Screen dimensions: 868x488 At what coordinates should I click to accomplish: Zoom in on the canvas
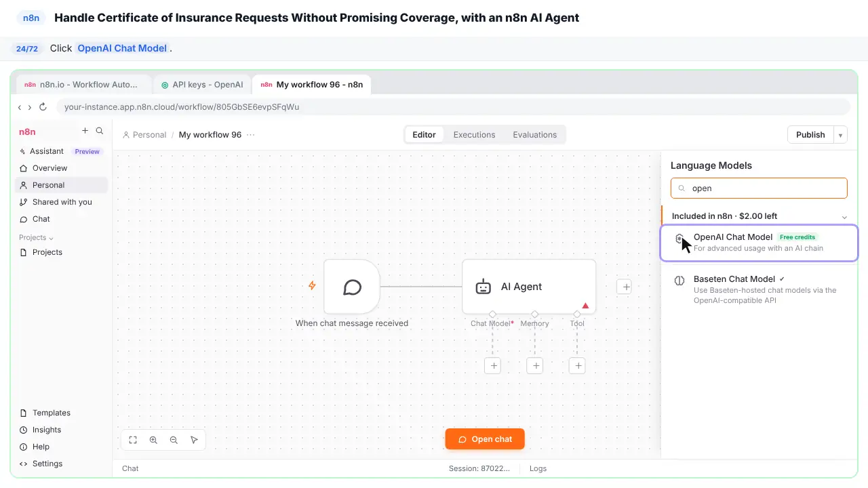[153, 440]
